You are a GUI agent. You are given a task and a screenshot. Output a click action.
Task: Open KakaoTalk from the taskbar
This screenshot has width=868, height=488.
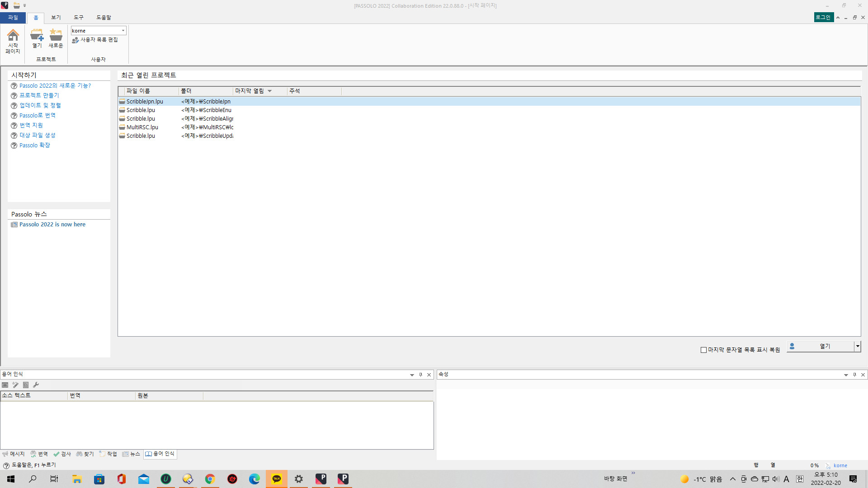click(276, 479)
